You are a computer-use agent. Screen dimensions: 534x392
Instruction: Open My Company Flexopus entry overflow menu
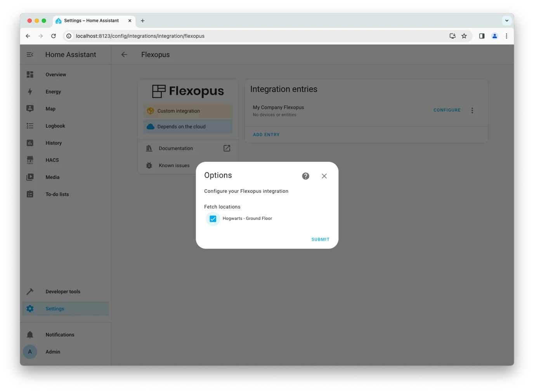click(x=472, y=111)
